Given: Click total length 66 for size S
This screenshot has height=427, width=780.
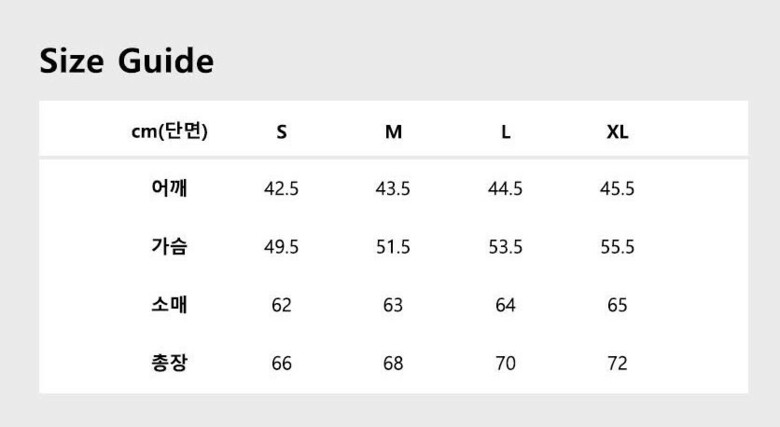Looking at the screenshot, I should (282, 363).
